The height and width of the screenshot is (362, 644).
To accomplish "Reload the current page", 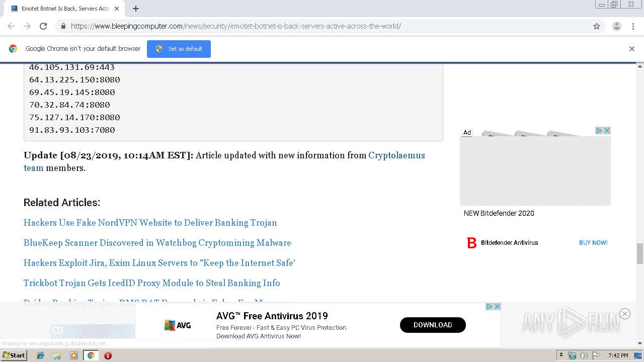I will (x=43, y=26).
